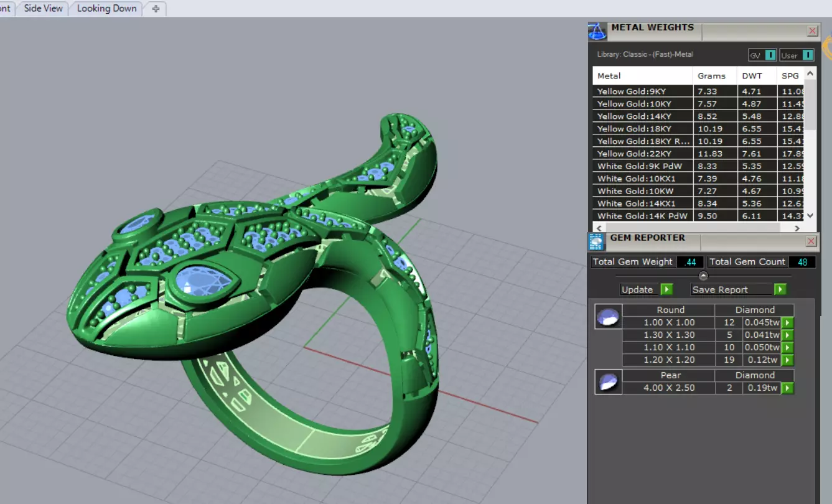This screenshot has width=832, height=504.
Task: Close the Metal Weights panel
Action: pos(812,30)
